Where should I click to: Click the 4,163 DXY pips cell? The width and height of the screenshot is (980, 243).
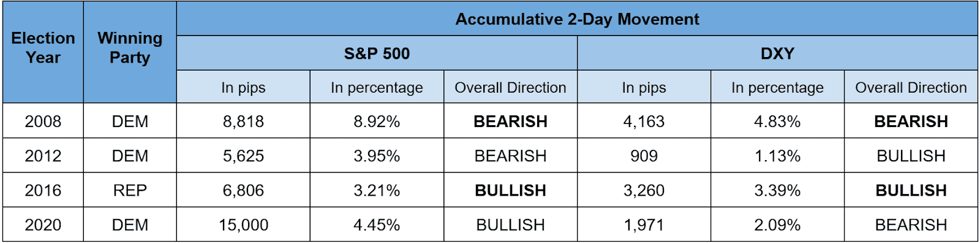[644, 121]
